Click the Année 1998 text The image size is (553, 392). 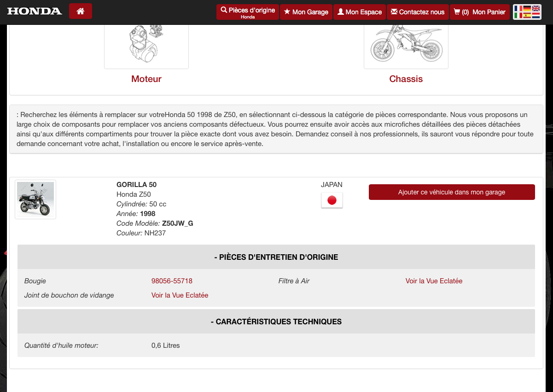pyautogui.click(x=136, y=214)
